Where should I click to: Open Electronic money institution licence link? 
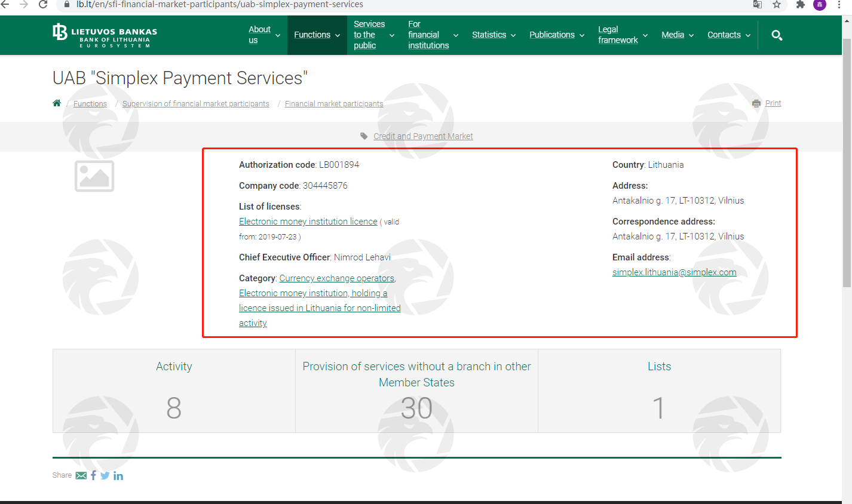click(308, 222)
